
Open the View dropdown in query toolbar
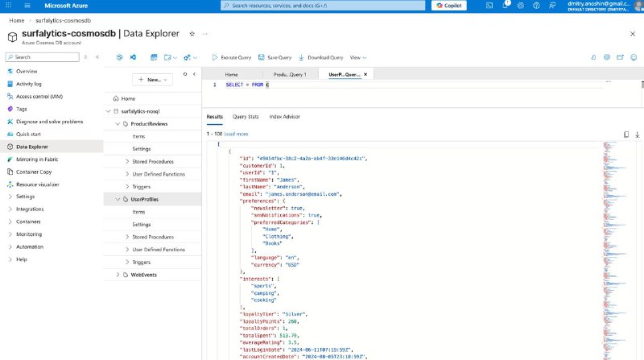(358, 58)
